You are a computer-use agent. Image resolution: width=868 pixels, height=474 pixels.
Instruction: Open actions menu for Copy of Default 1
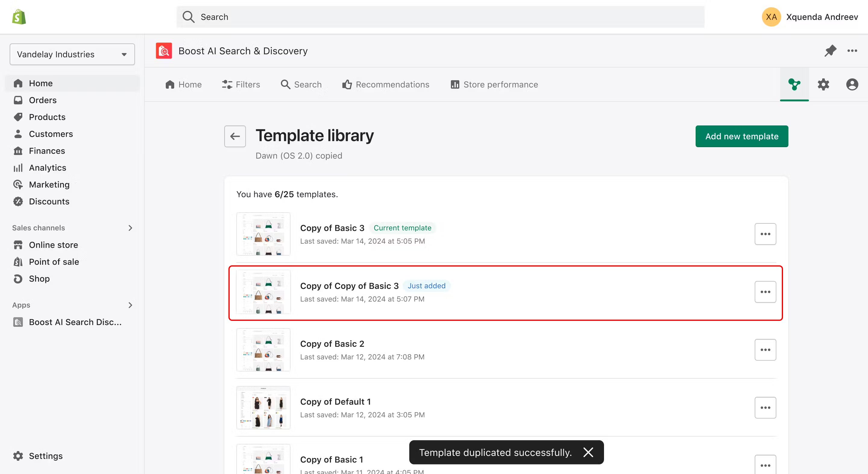point(765,408)
